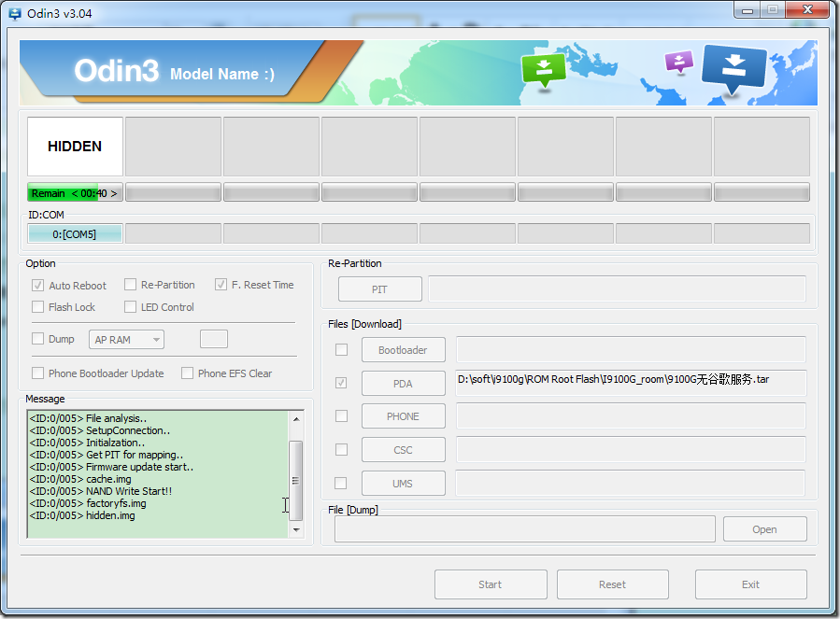Click the 'Get PIT for mapping..' log line
Image resolution: width=840 pixels, height=619 pixels.
[x=107, y=455]
